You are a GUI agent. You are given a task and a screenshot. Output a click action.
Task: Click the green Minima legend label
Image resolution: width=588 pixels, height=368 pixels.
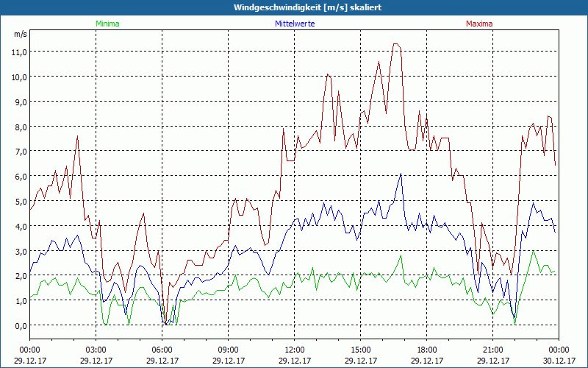pyautogui.click(x=107, y=24)
